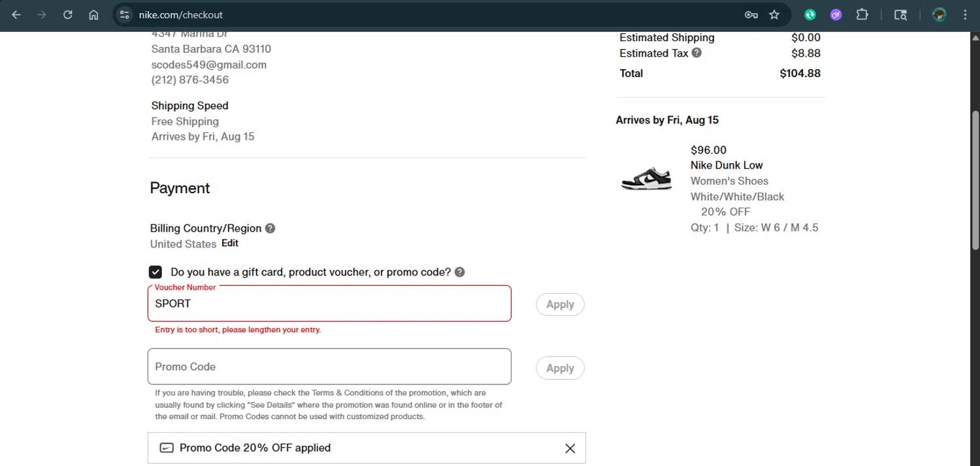The width and height of the screenshot is (980, 466).
Task: Click the browser back arrow
Action: [x=16, y=14]
